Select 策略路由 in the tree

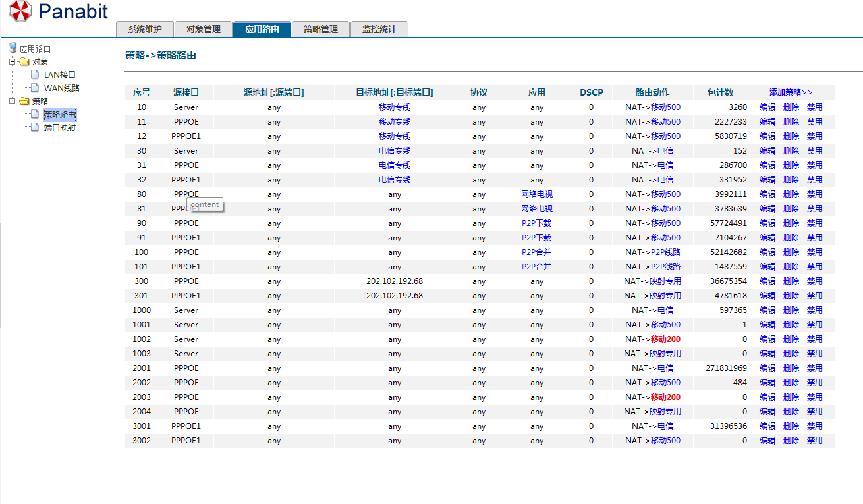click(x=60, y=115)
